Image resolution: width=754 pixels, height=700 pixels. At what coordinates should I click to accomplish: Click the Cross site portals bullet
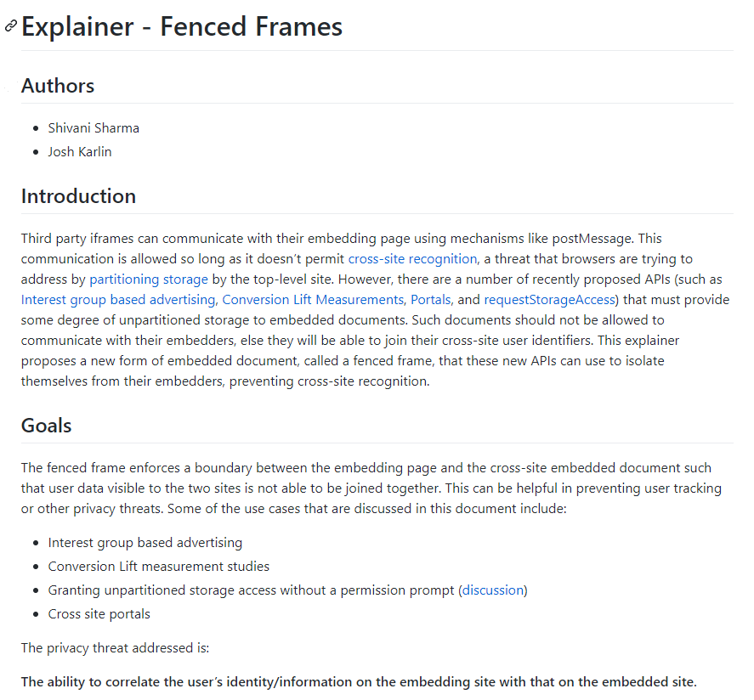click(x=99, y=614)
